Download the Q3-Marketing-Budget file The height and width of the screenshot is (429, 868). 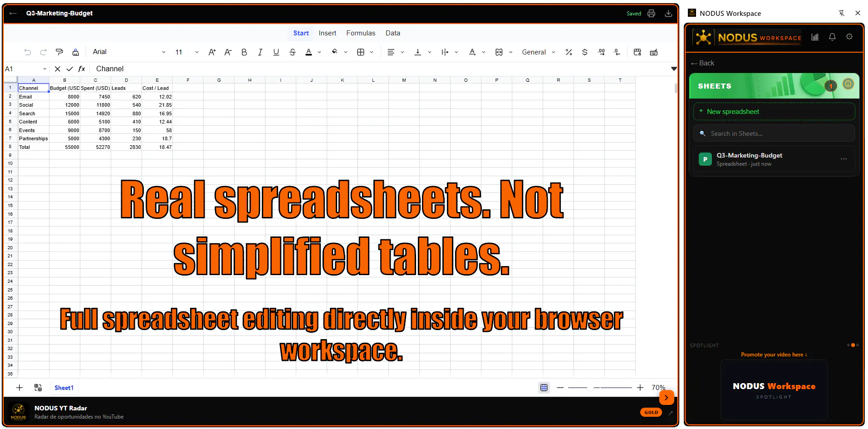click(x=668, y=13)
